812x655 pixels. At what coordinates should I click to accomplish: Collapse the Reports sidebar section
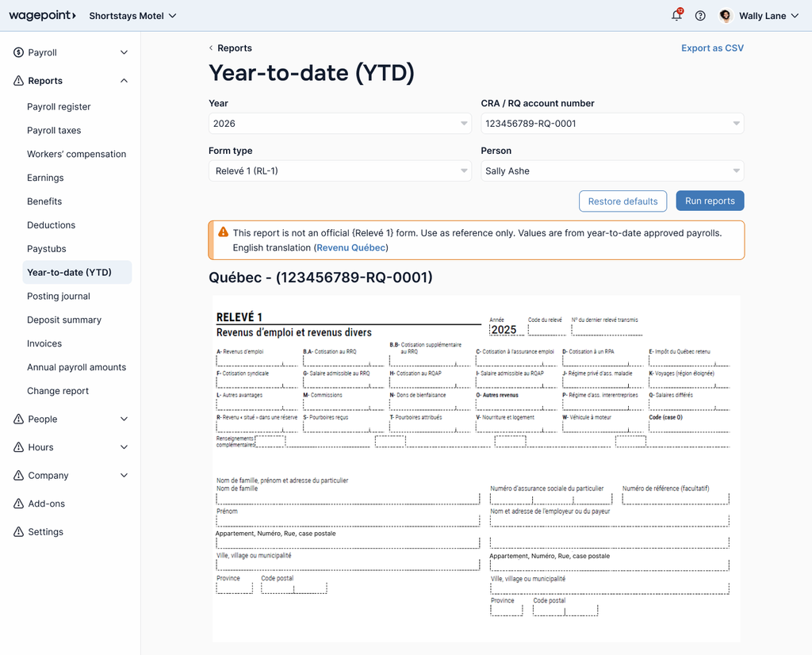tap(124, 81)
